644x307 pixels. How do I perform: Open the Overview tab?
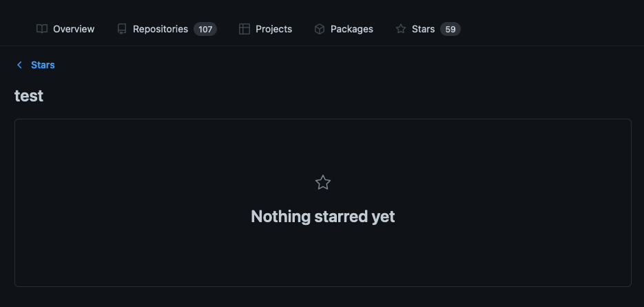pyautogui.click(x=74, y=29)
